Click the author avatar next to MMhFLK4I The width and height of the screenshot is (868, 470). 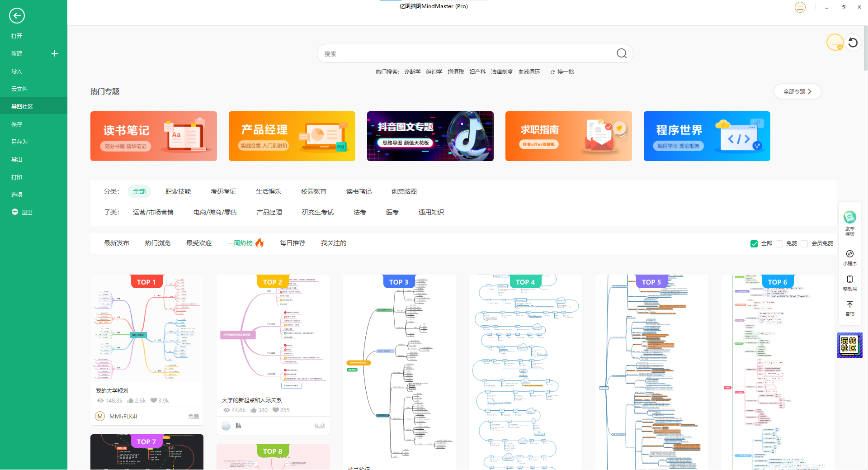tap(100, 416)
